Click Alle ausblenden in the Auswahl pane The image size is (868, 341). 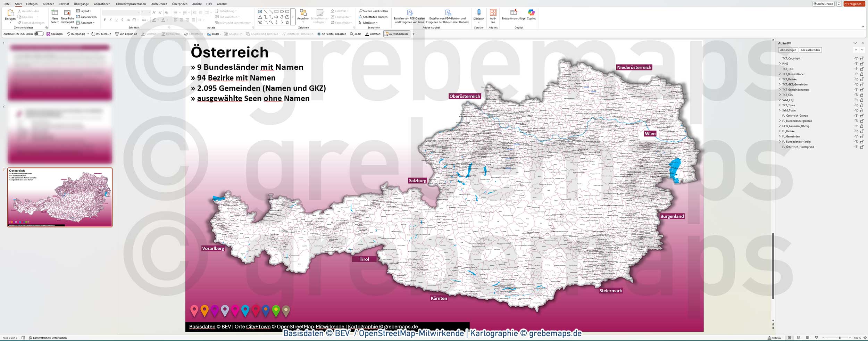[810, 50]
